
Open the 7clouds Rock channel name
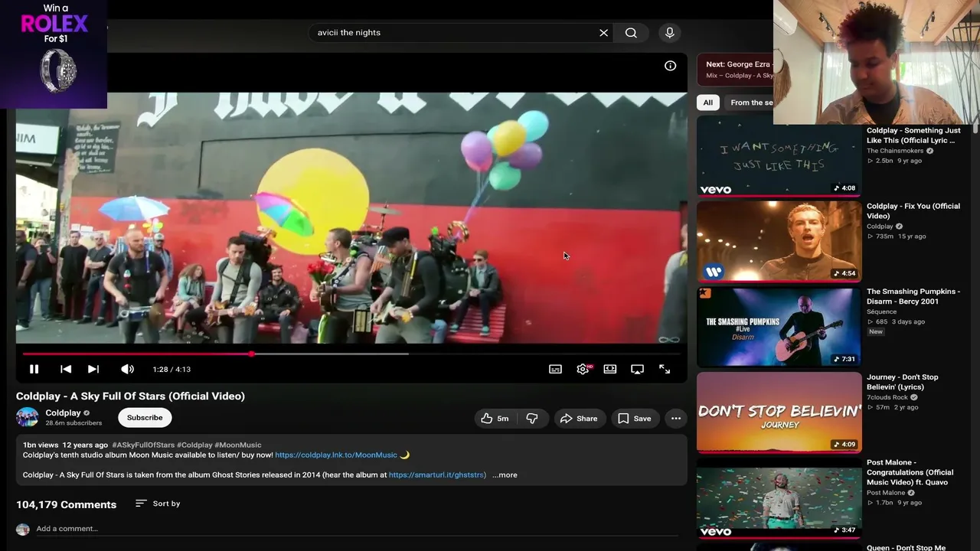click(887, 397)
